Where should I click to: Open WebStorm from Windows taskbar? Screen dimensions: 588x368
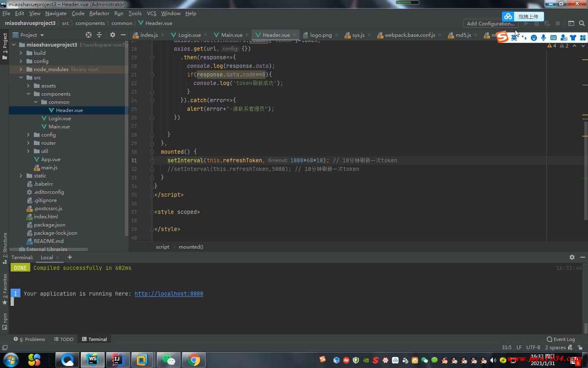click(x=93, y=360)
